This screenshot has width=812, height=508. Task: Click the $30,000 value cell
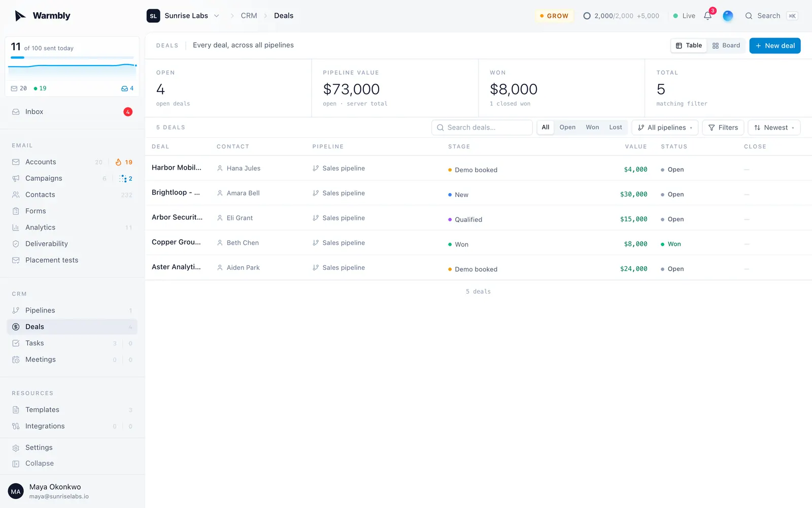tap(633, 195)
